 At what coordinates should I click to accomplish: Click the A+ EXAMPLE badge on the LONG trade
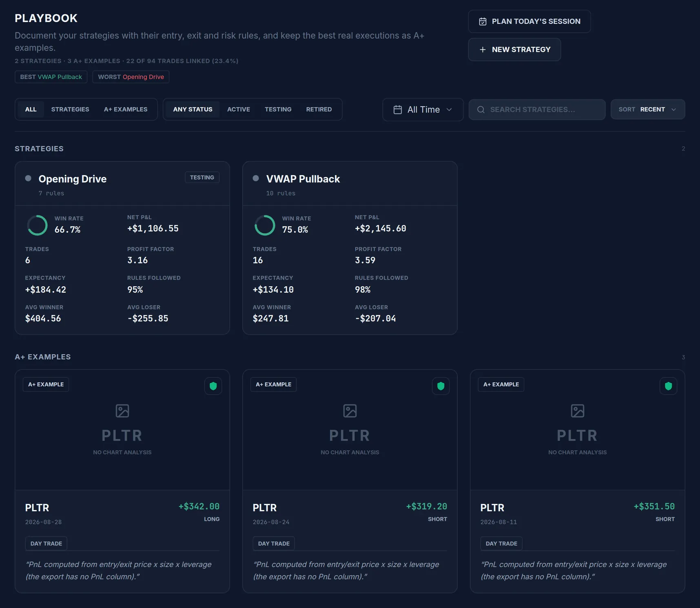click(x=46, y=384)
